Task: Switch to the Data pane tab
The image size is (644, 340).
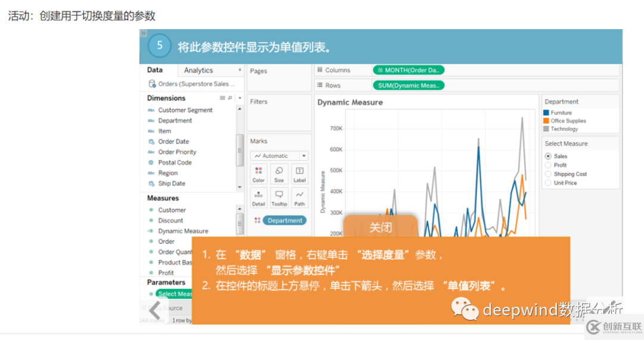Action: point(155,70)
